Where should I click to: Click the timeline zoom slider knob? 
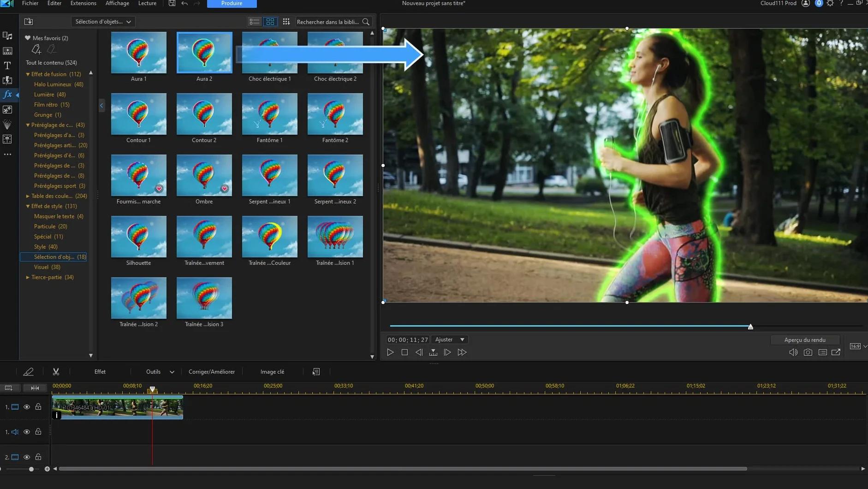pyautogui.click(x=31, y=469)
